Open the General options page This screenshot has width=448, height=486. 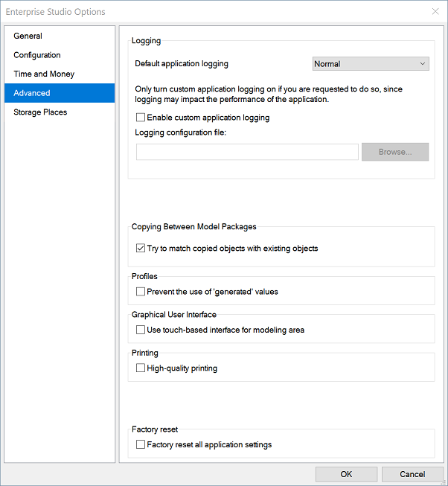[x=60, y=36]
